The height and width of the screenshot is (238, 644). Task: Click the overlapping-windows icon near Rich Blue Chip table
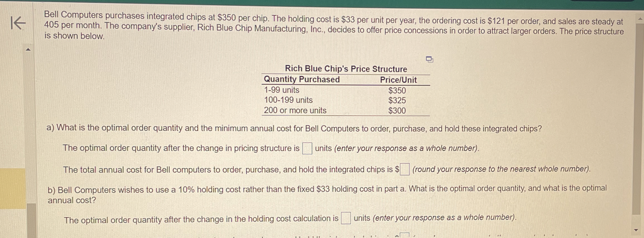pos(429,59)
